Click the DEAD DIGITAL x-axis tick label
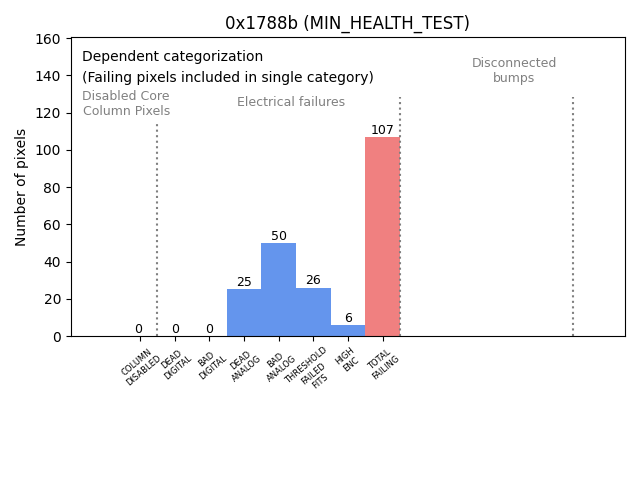This screenshot has width=640, height=480. coord(175,363)
